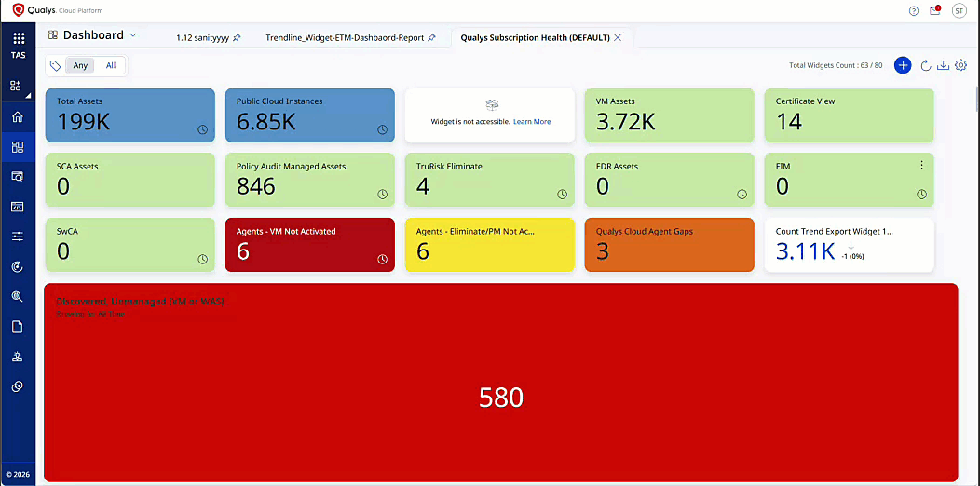
Task: Click the clock icon on the SwCA widget
Action: click(202, 259)
